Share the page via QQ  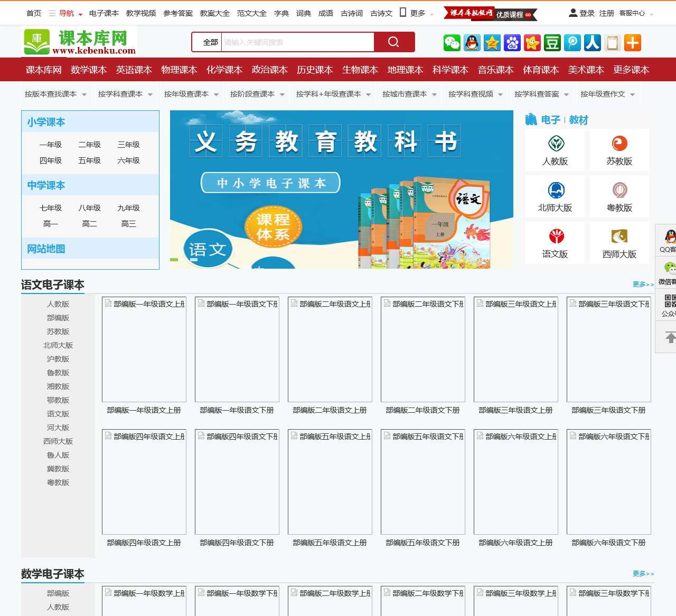click(472, 43)
